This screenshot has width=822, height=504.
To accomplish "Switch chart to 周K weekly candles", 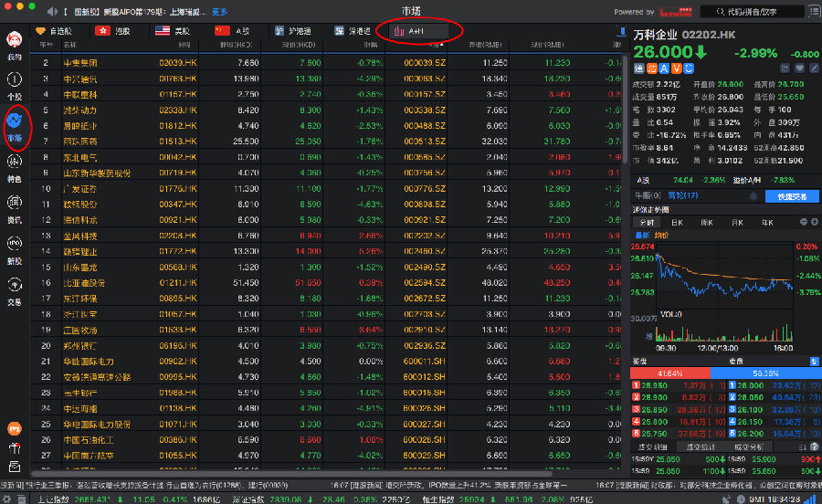I will point(707,222).
